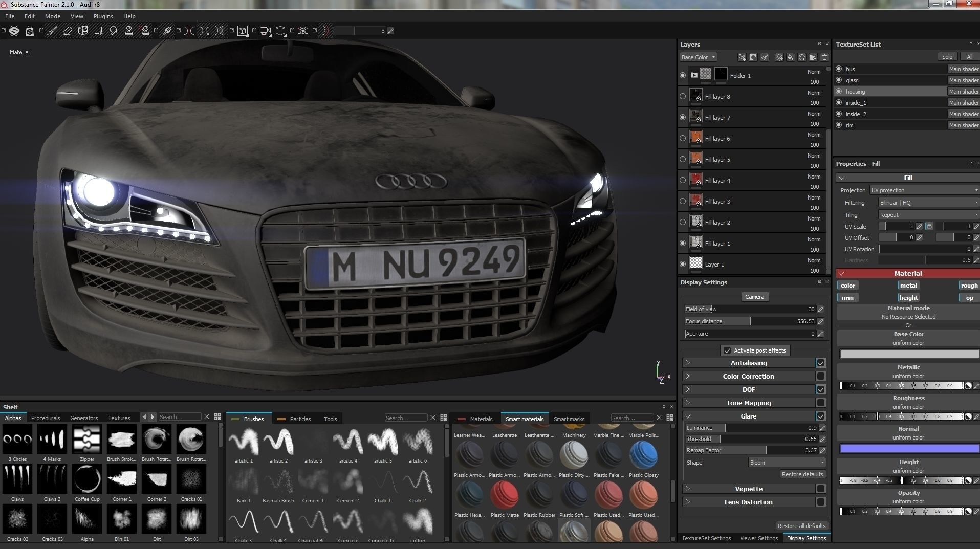Click the Normal uniform color swatch
Screen dimensions: 980x549
909,449
